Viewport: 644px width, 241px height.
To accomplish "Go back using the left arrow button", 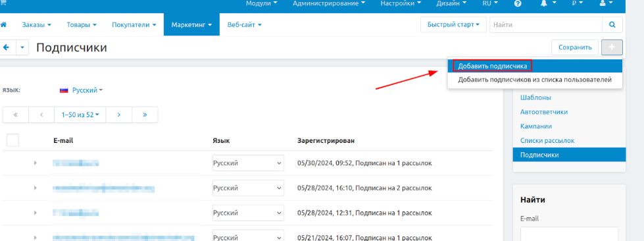I will pos(6,47).
